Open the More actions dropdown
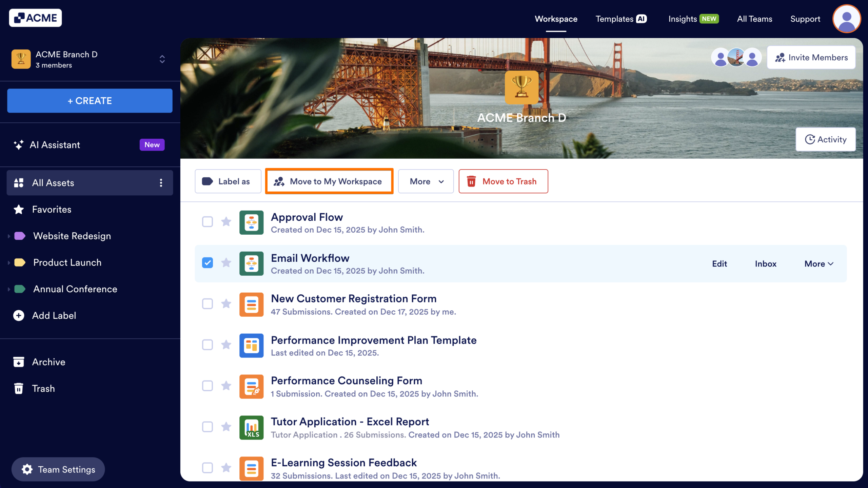The width and height of the screenshot is (868, 488). (426, 181)
